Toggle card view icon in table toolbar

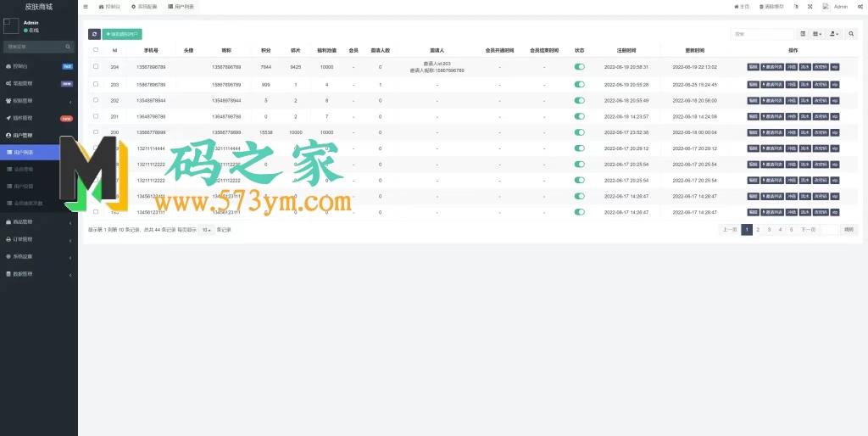tap(803, 34)
